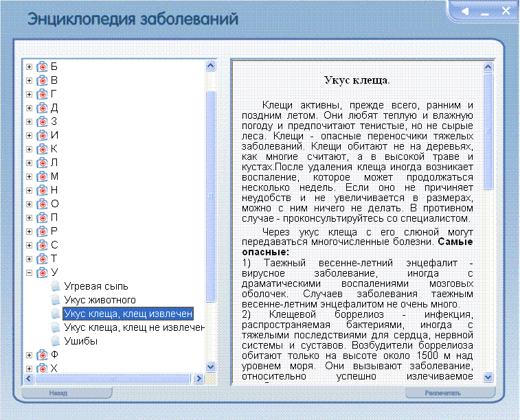
Task: Click the medical kit icon beside letter С
Action: (x=42, y=245)
